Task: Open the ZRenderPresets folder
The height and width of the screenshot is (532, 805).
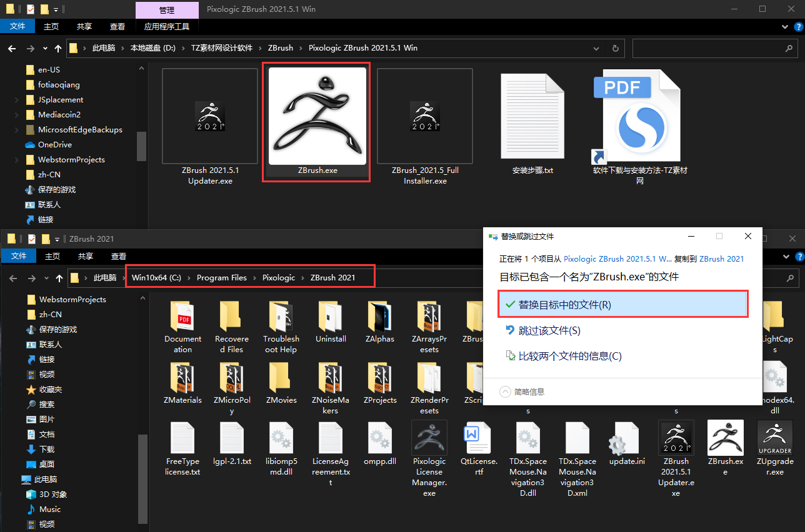Action: (x=429, y=388)
